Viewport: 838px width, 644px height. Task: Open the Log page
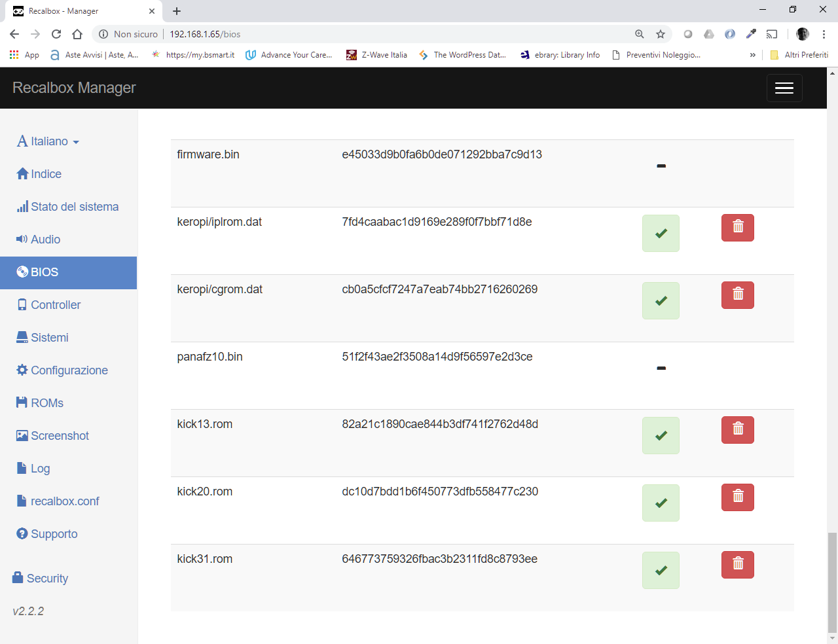(33, 469)
